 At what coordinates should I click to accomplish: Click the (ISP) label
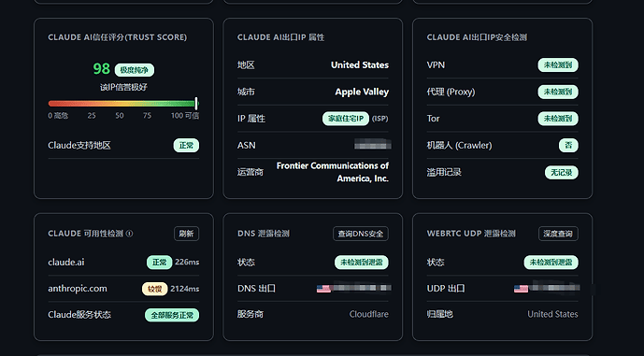379,119
